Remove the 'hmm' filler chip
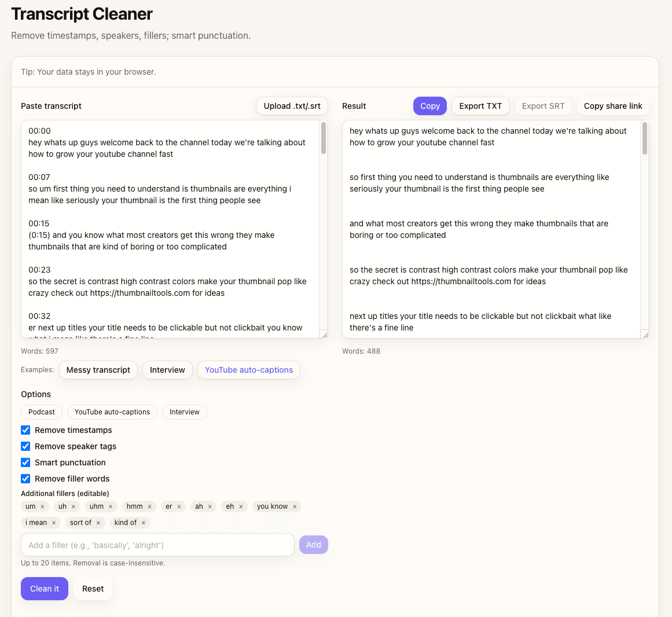Image resolution: width=672 pixels, height=617 pixels. tap(149, 506)
